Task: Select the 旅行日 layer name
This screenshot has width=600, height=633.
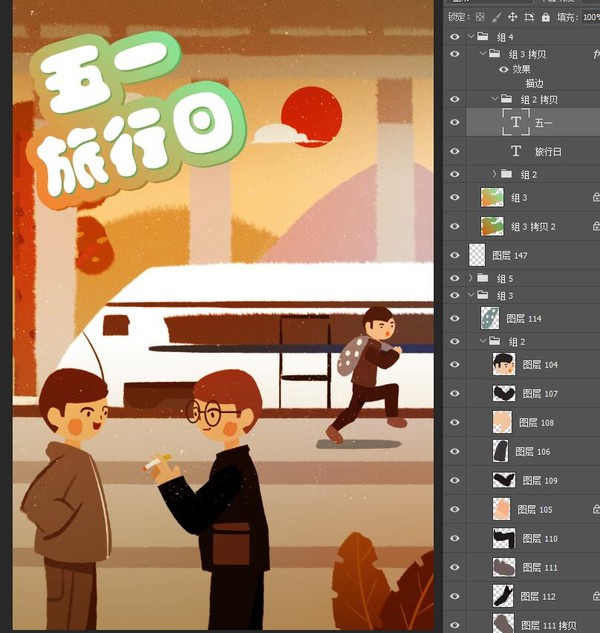Action: click(548, 151)
